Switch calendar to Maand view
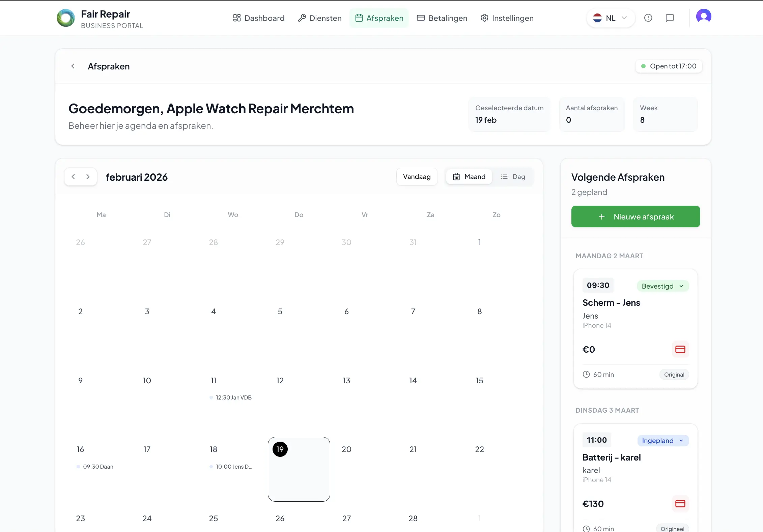 click(469, 177)
